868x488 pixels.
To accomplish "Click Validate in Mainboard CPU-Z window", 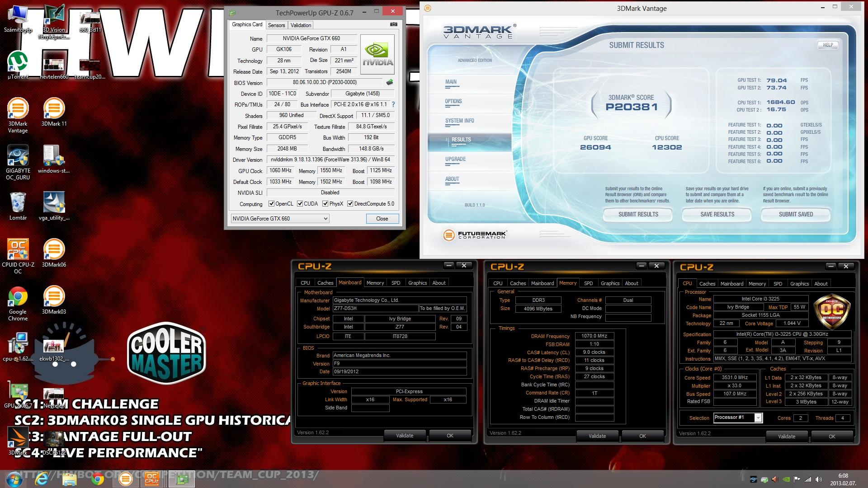I will (405, 436).
